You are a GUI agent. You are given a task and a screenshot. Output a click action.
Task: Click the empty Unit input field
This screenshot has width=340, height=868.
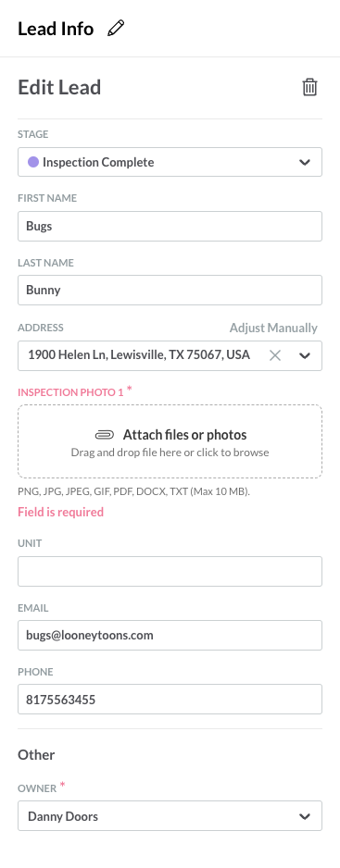tap(170, 571)
